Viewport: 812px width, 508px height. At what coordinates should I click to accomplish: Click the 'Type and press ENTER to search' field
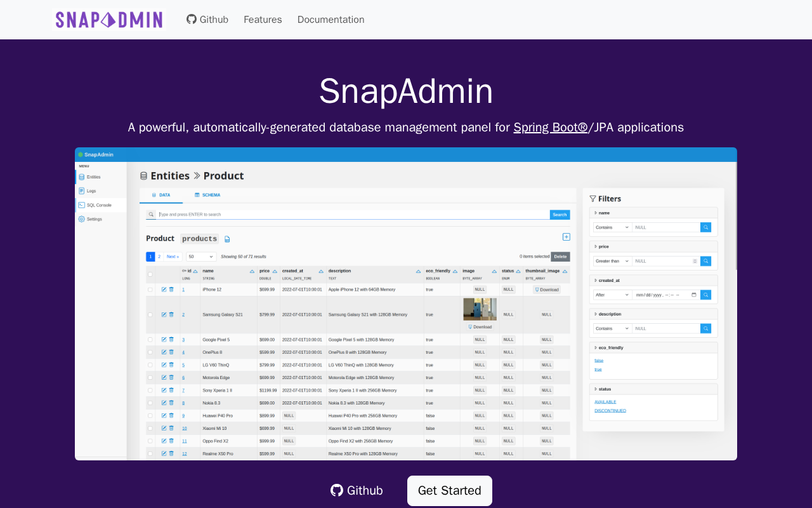tap(353, 215)
